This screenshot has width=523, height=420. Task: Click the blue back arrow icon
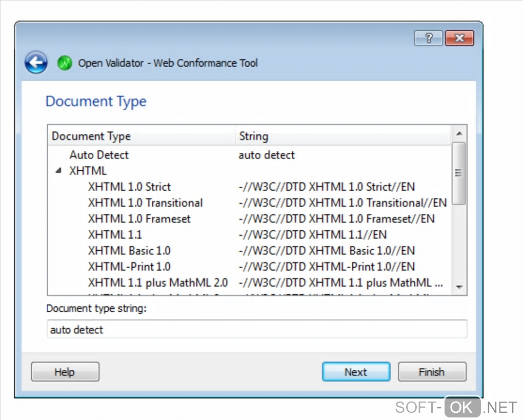tap(36, 63)
